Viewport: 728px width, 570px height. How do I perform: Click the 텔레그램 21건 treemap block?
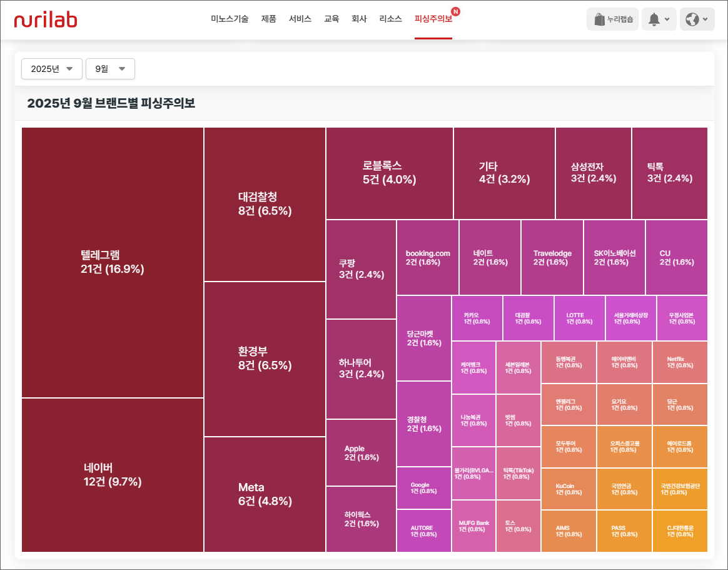click(x=113, y=262)
